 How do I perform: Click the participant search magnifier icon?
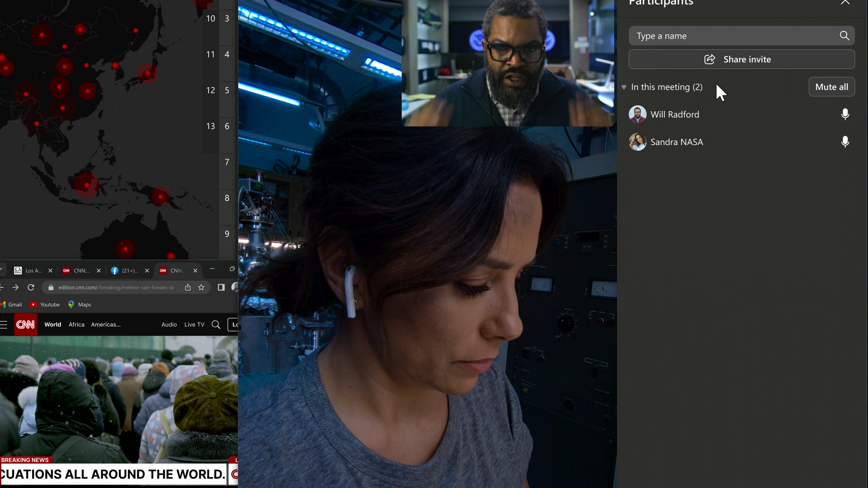(x=844, y=36)
